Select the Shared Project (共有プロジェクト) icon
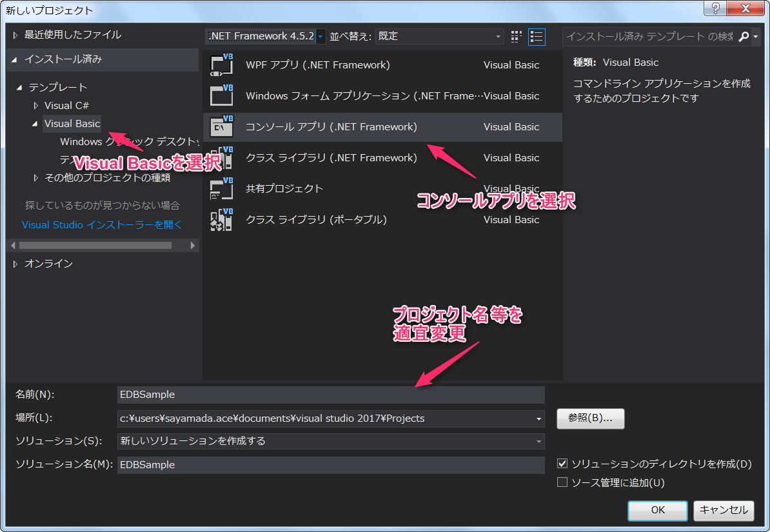Image resolution: width=770 pixels, height=532 pixels. [x=222, y=189]
